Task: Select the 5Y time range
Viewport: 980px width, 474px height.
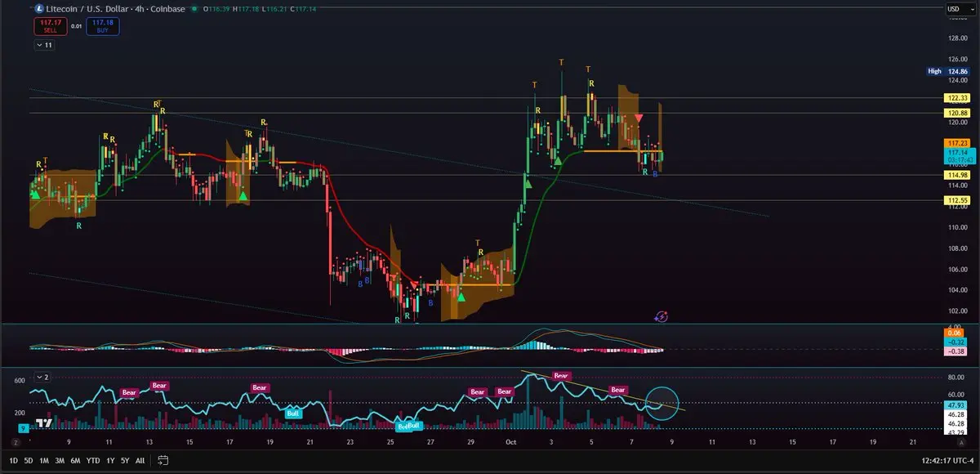Action: 125,460
